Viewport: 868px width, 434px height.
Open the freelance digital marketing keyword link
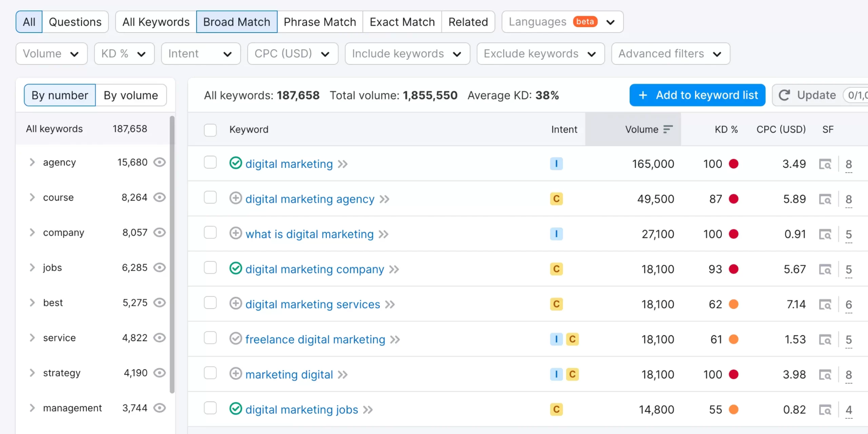point(315,339)
